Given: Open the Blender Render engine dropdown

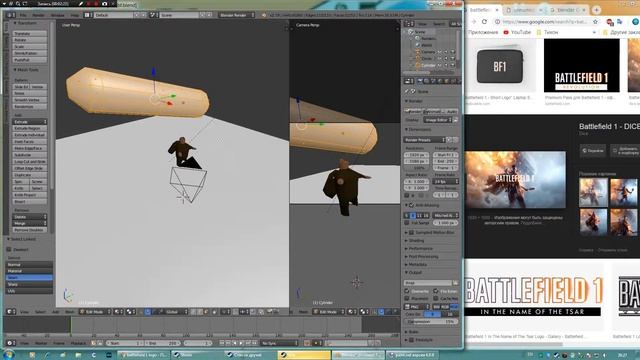Looking at the screenshot, I should [x=236, y=15].
